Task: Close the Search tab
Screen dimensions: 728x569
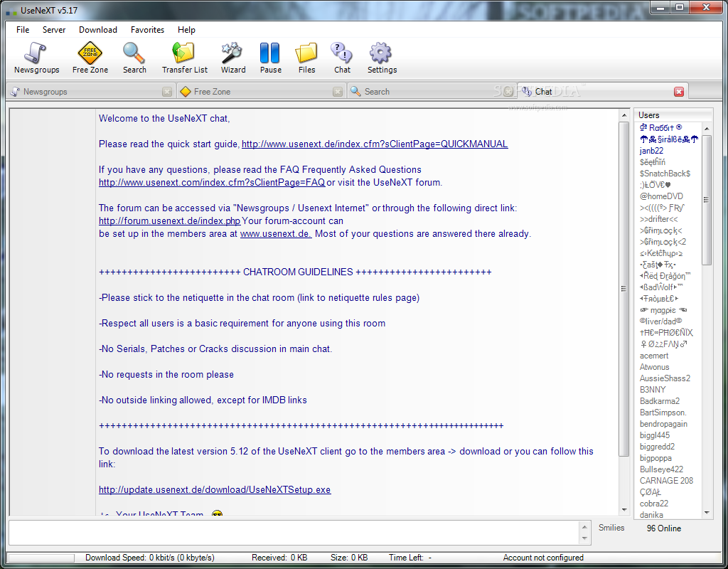Action: click(508, 92)
